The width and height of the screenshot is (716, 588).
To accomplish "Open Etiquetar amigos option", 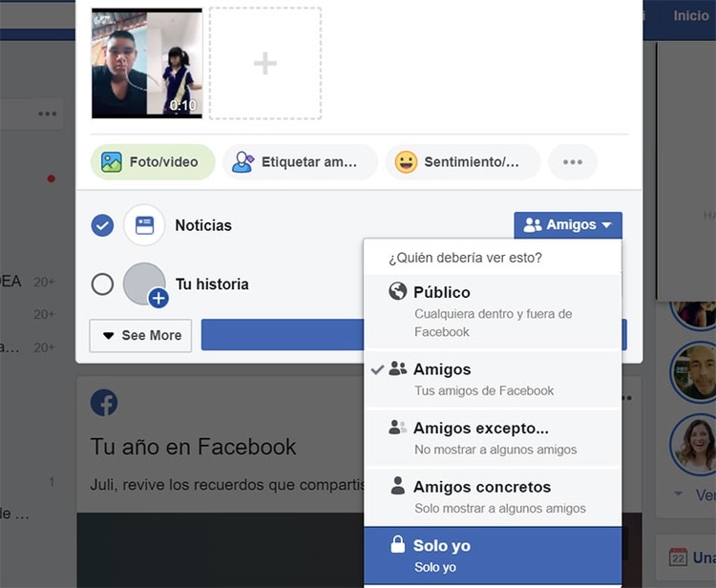I will [x=300, y=162].
